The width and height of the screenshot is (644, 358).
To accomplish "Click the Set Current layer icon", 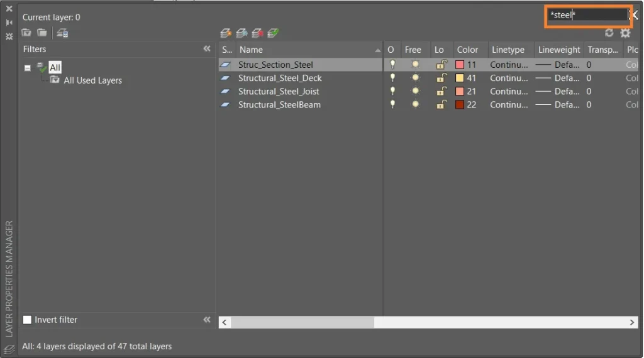I will click(273, 33).
